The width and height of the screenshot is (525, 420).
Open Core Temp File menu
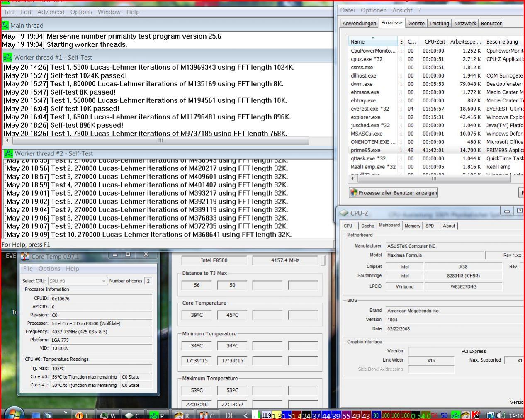tap(28, 269)
